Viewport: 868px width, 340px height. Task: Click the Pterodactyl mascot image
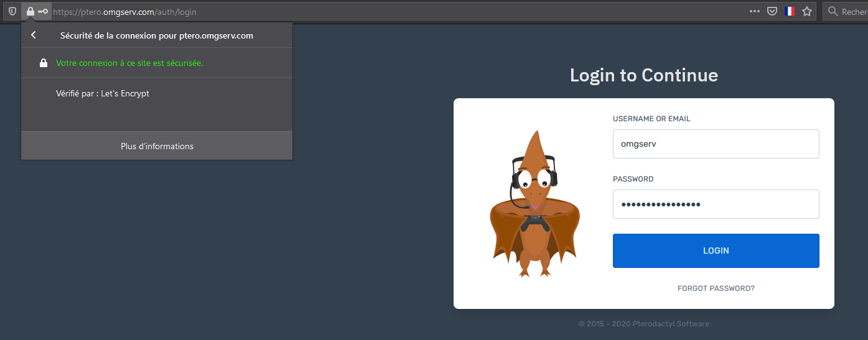[534, 203]
